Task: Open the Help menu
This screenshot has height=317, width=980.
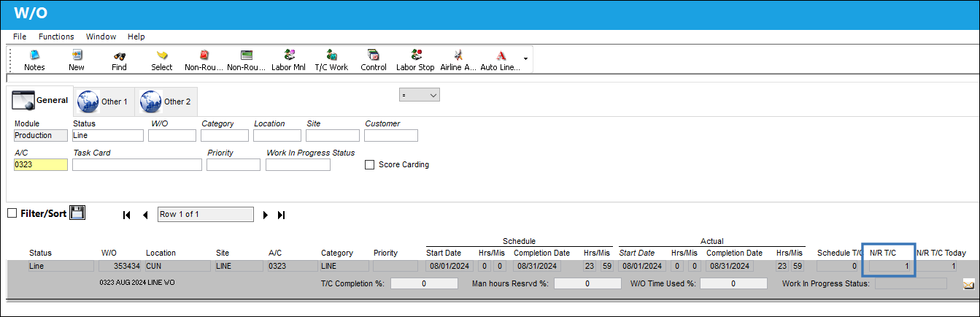Action: coord(136,37)
